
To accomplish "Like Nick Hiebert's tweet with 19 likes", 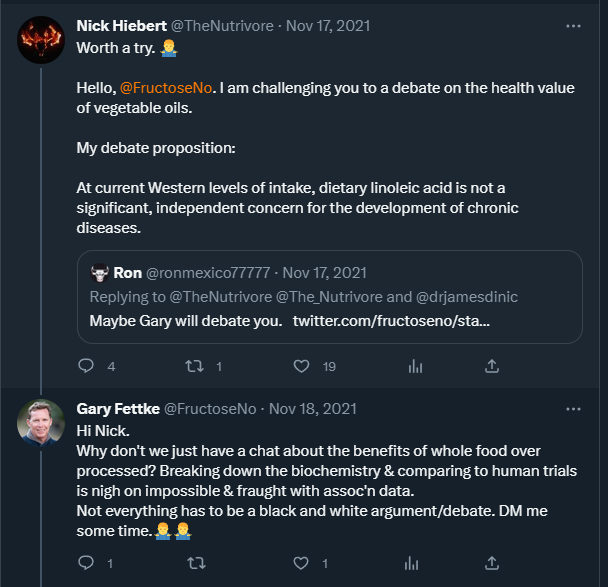I will tap(302, 367).
